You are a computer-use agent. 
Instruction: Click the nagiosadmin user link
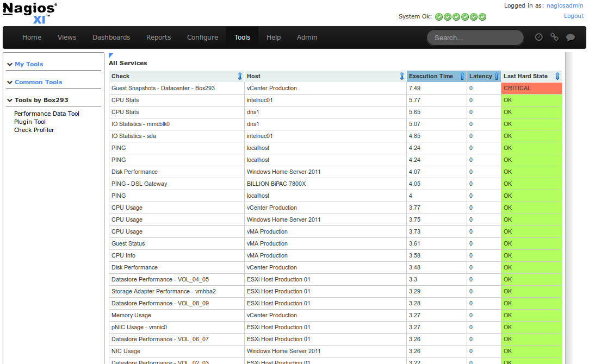click(x=565, y=5)
